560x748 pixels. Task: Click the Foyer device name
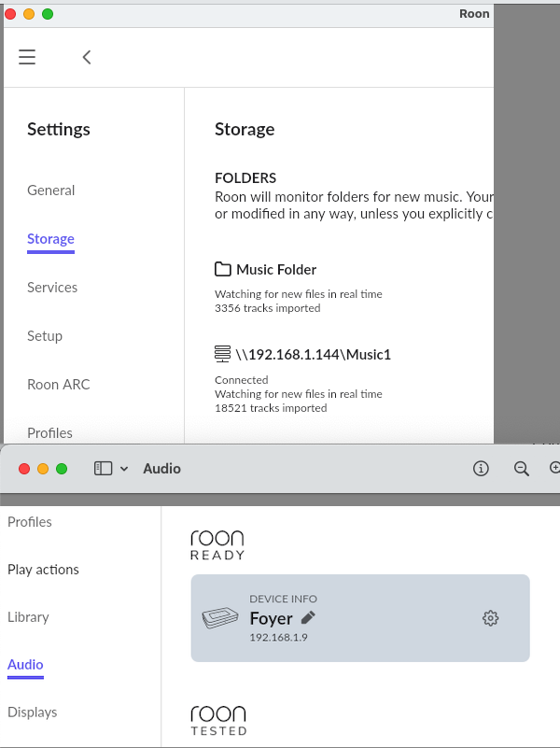coord(272,618)
